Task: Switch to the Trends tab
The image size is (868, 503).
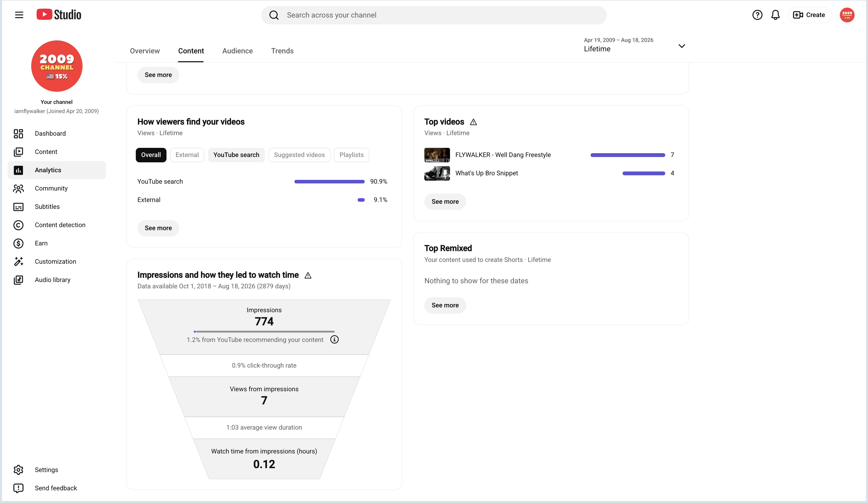Action: 282,51
